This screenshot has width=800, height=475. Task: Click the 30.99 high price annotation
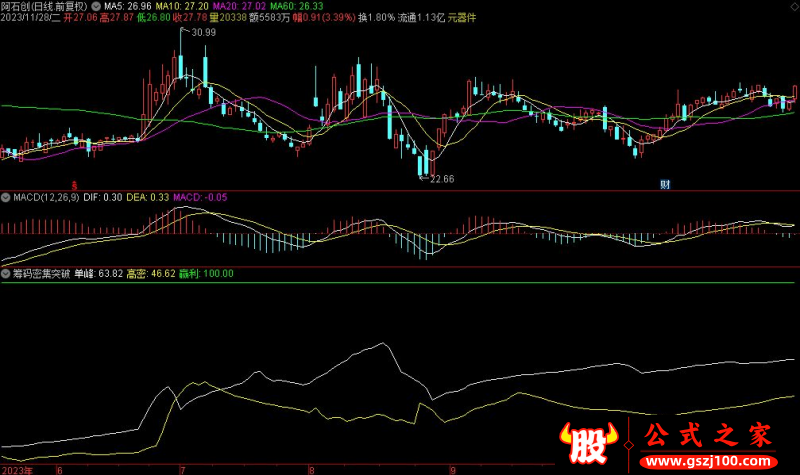tap(203, 33)
